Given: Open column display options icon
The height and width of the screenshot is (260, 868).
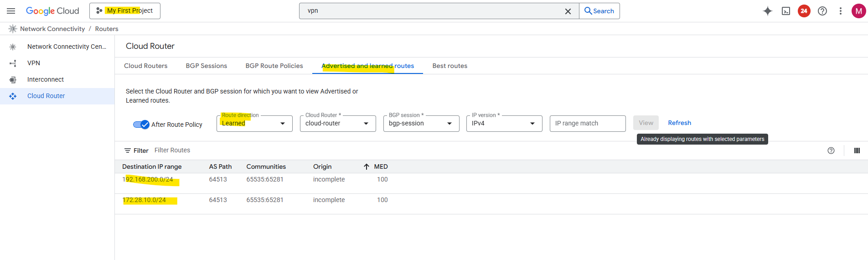Looking at the screenshot, I should tap(857, 151).
